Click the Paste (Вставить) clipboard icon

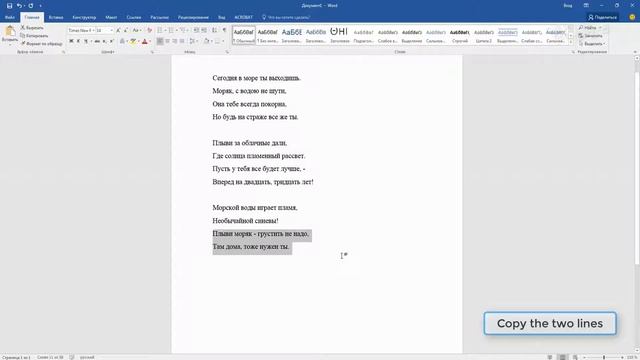[10, 31]
